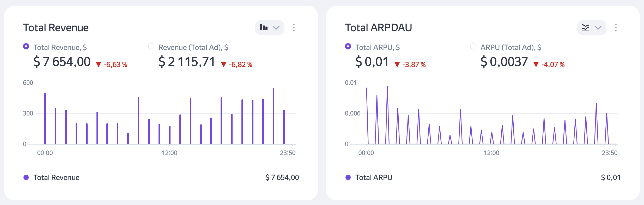Click Total Revenue legend label
This screenshot has width=644, height=205.
(x=56, y=177)
